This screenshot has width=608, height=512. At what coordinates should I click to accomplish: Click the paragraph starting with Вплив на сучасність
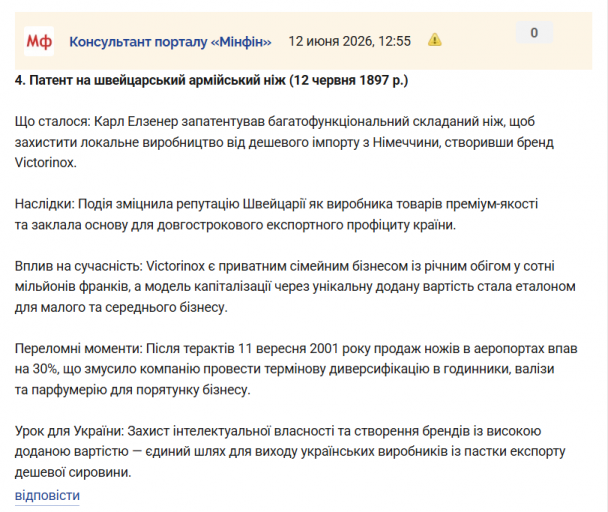pyautogui.click(x=295, y=287)
